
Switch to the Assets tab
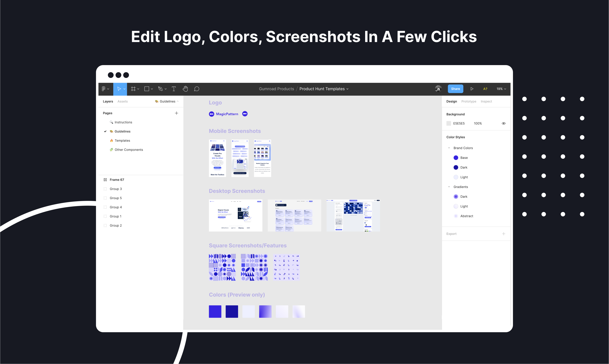coord(122,101)
